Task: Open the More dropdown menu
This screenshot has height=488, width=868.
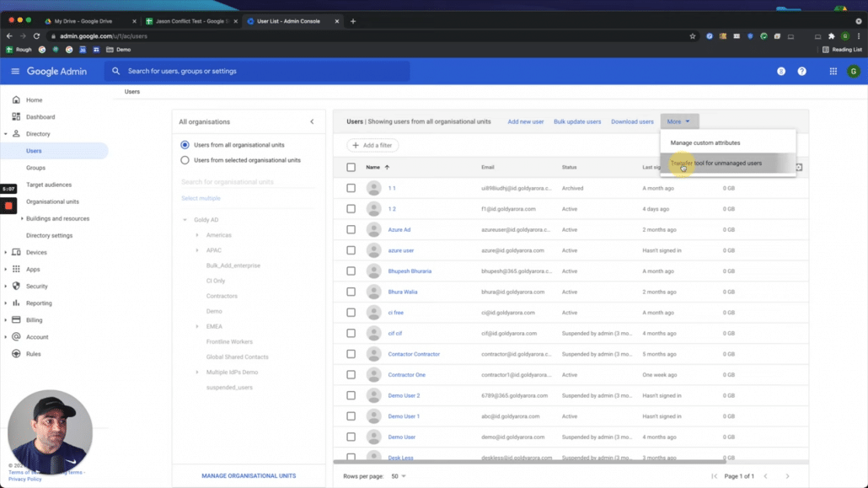Action: pos(679,121)
